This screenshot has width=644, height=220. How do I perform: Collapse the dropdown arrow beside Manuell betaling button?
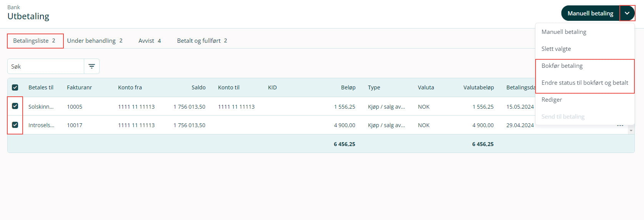627,13
